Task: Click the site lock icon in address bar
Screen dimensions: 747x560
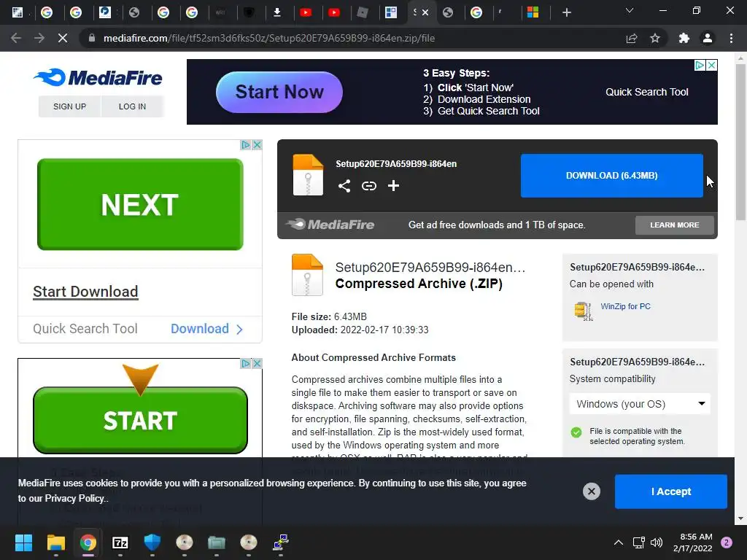Action: pos(92,38)
